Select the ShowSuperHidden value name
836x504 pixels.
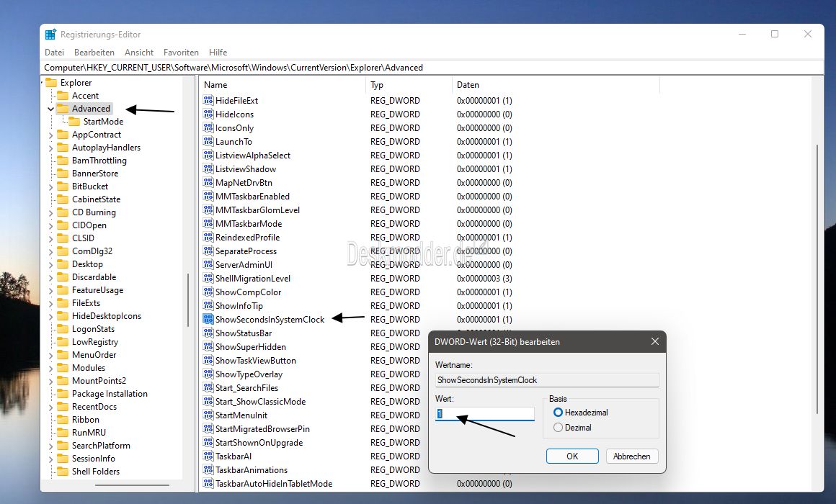(251, 347)
